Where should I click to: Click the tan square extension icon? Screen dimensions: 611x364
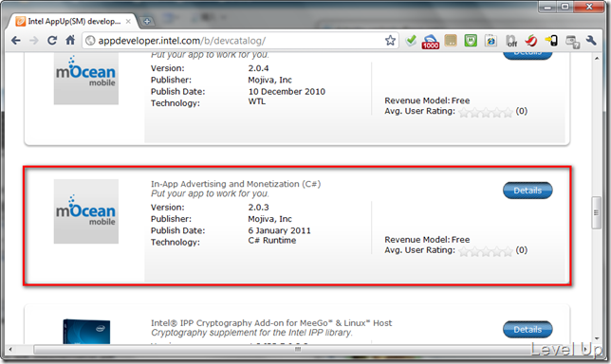pos(451,41)
